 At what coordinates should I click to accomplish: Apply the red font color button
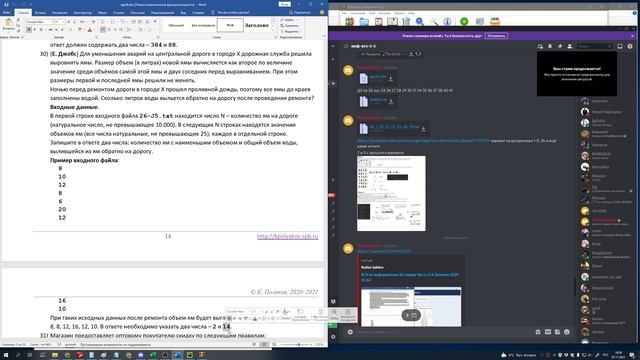coord(90,30)
